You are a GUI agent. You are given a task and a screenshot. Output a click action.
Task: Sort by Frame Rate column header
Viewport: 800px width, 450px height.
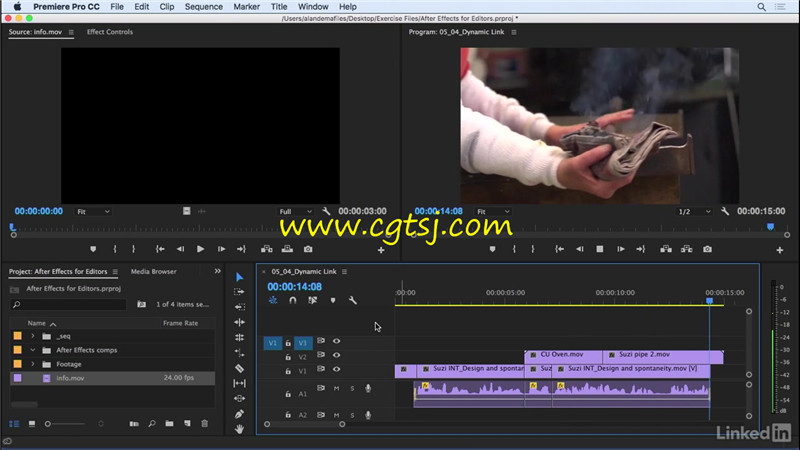[x=181, y=323]
